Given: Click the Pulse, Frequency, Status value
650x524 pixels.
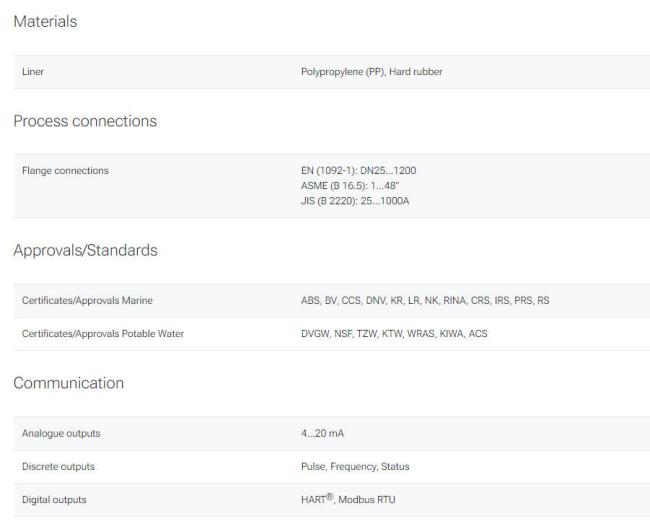Looking at the screenshot, I should pos(355,466).
